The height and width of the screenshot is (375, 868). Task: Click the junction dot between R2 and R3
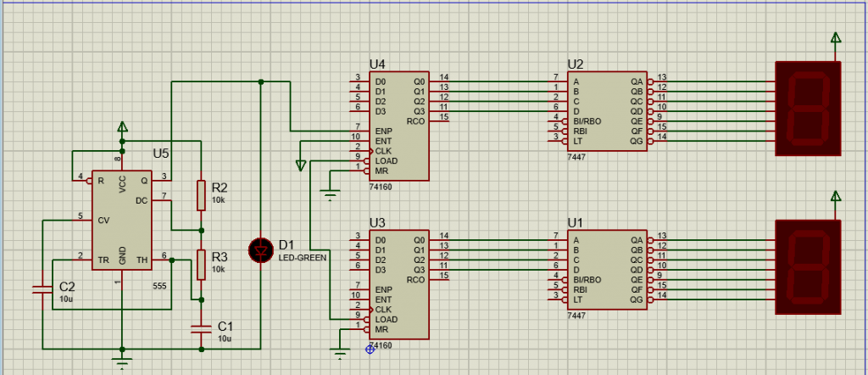[x=201, y=230]
